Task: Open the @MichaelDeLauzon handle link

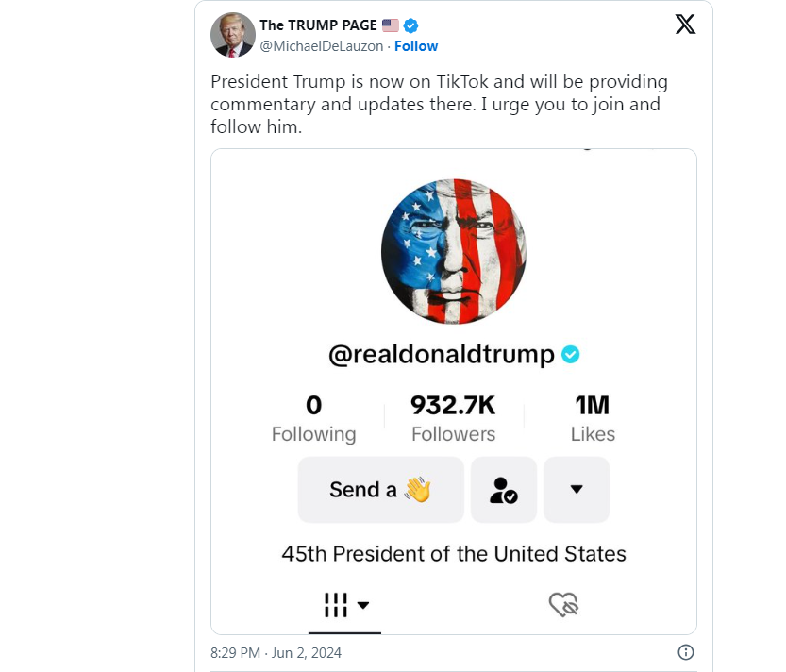Action: tap(323, 46)
